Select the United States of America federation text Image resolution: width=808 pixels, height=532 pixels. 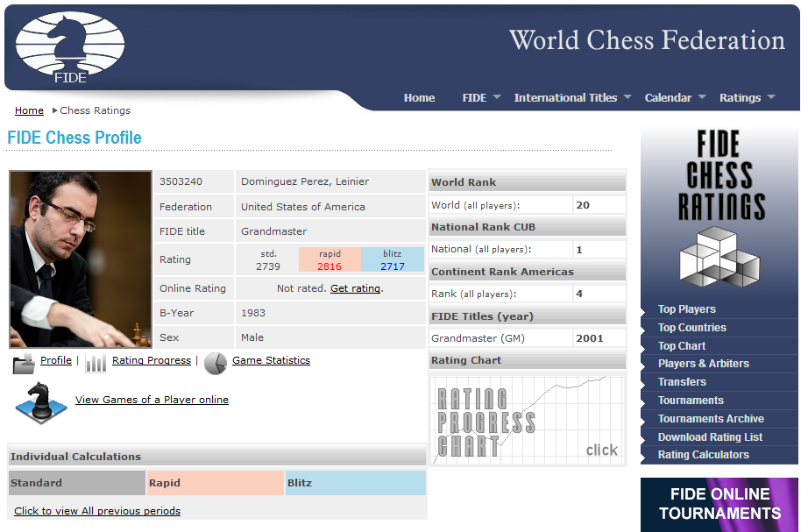(x=303, y=207)
